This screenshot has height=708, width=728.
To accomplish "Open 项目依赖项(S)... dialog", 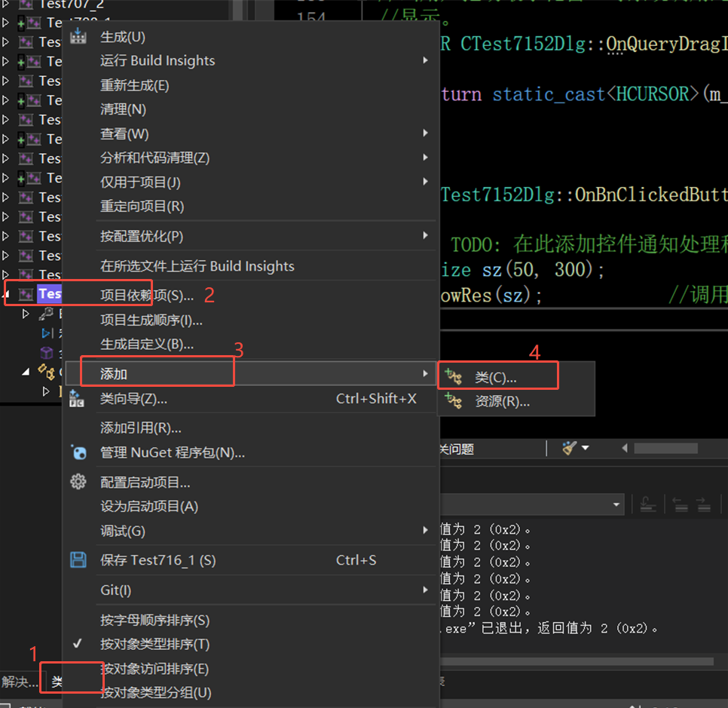I will pos(147,296).
